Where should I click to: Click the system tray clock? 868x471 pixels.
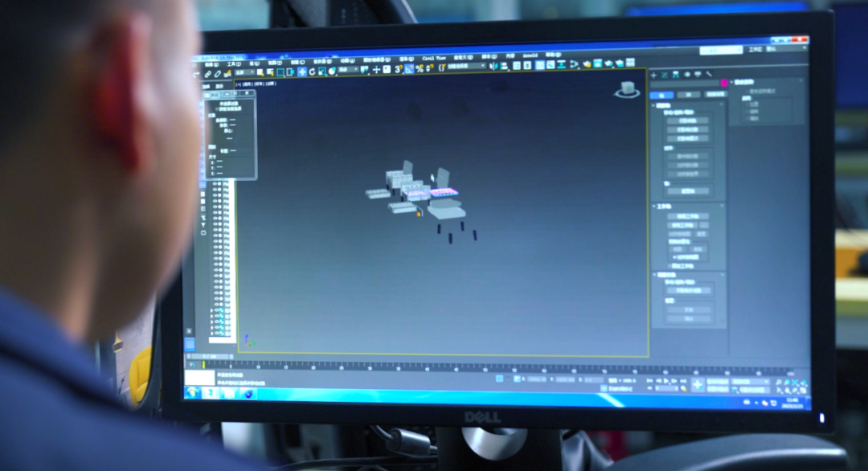[792, 403]
